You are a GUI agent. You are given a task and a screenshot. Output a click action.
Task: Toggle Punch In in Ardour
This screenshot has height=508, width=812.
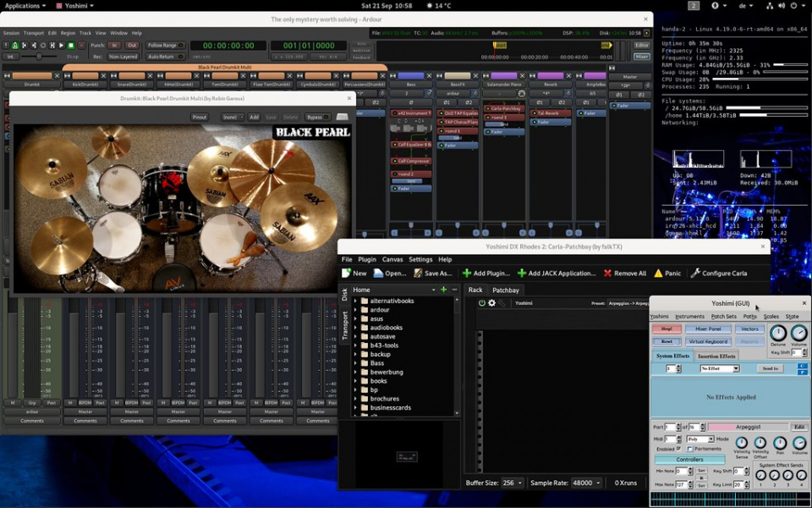coord(114,45)
